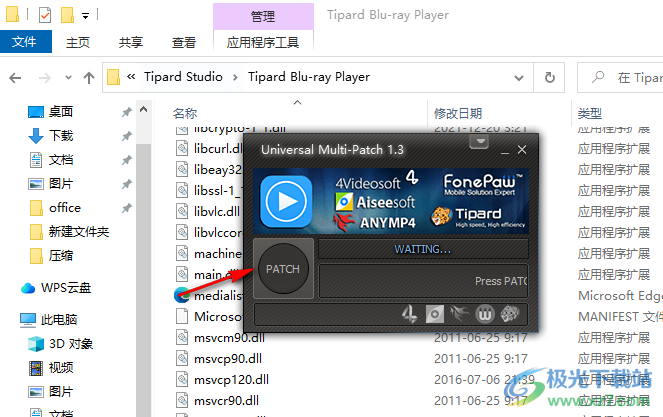
Task: Select the Tipard leopard icon in patch footer
Action: (510, 314)
